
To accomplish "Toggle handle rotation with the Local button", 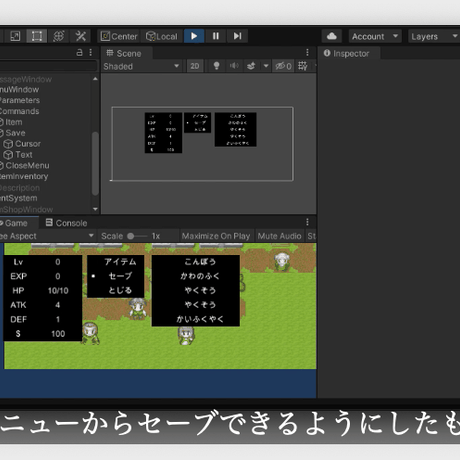I will point(162,36).
